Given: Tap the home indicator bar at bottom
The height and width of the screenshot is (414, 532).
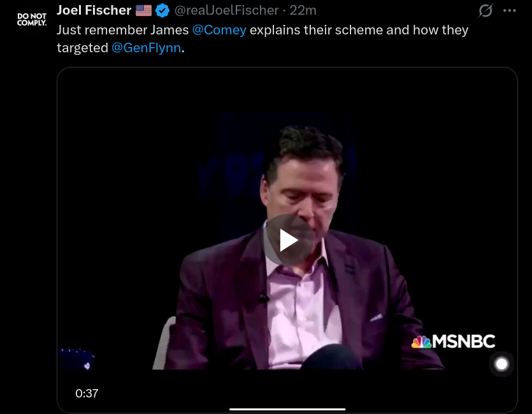Looking at the screenshot, I should click(287, 409).
